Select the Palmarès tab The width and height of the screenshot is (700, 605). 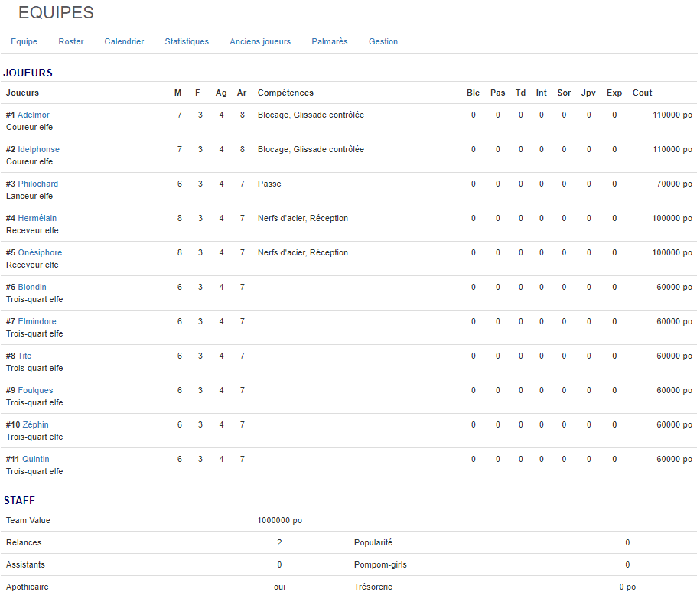tap(330, 41)
